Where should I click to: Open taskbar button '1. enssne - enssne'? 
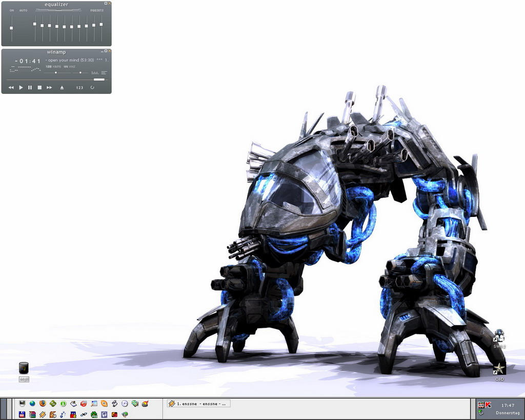[198, 404]
